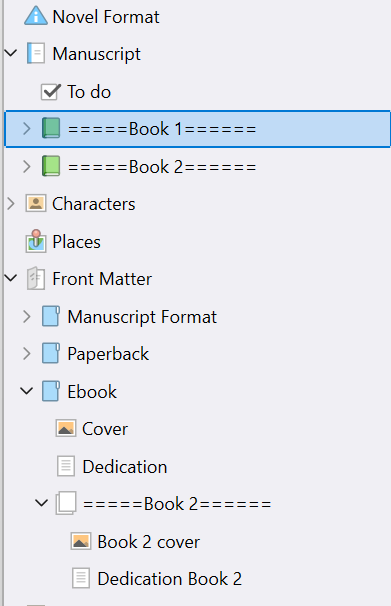Expand the Characters folder
This screenshot has width=391, height=606.
coord(11,203)
